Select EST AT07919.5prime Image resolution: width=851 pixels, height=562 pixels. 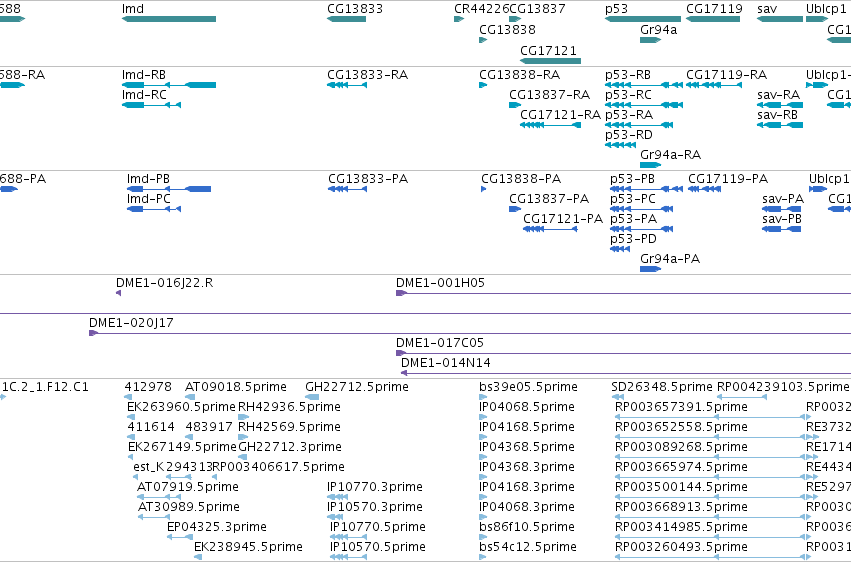(158, 497)
